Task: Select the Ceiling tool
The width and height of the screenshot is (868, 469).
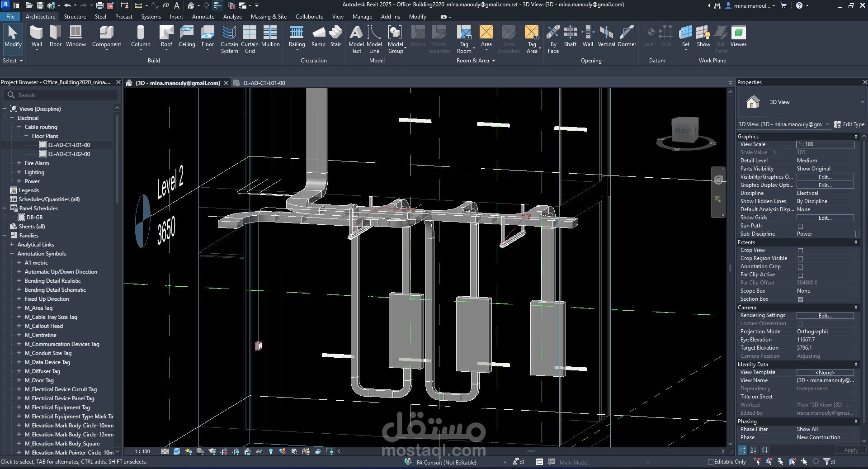Action: [x=187, y=36]
